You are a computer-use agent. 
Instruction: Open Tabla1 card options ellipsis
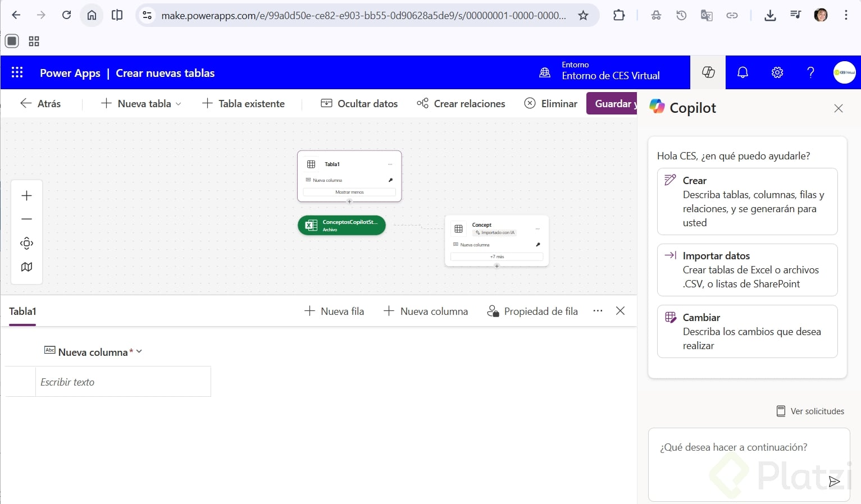point(390,164)
